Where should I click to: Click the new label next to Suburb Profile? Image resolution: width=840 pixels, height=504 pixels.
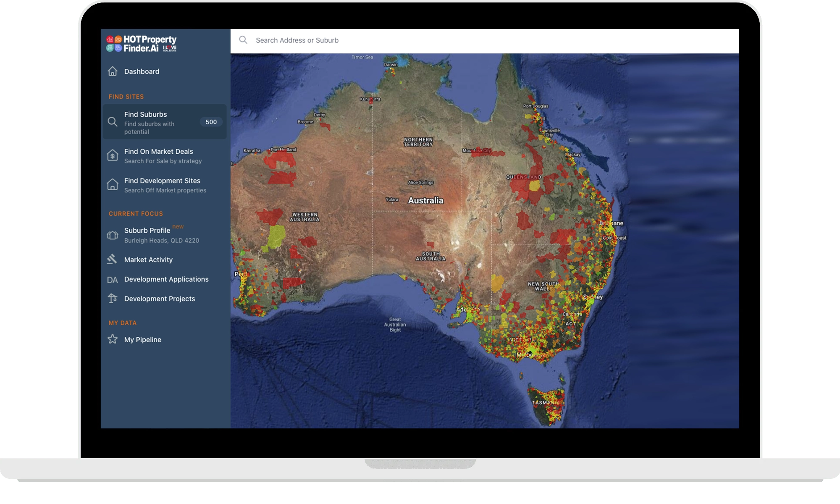click(178, 226)
